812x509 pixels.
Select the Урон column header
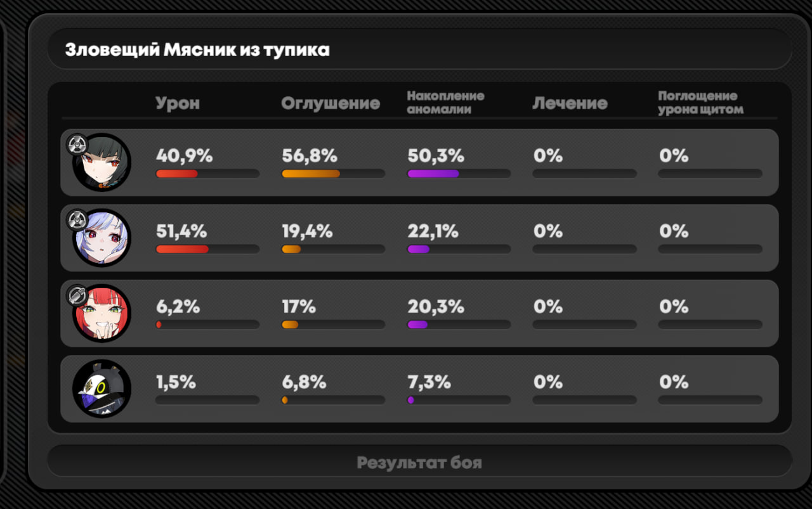pos(178,103)
